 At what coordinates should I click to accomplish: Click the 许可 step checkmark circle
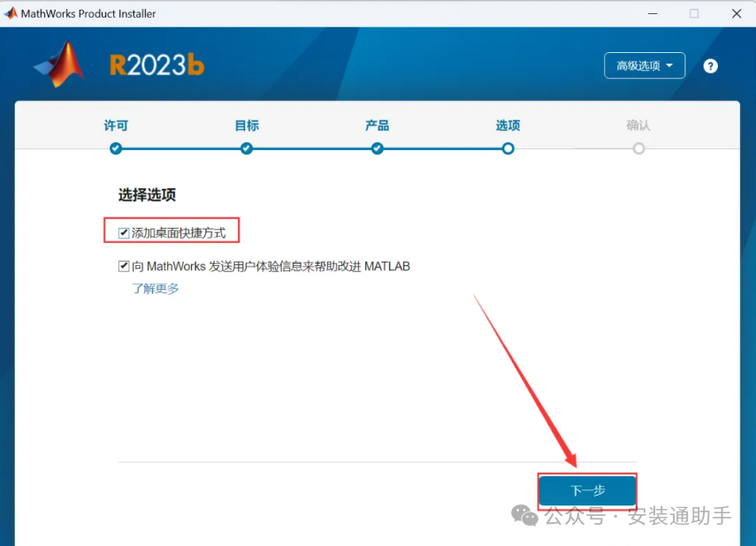(x=116, y=148)
